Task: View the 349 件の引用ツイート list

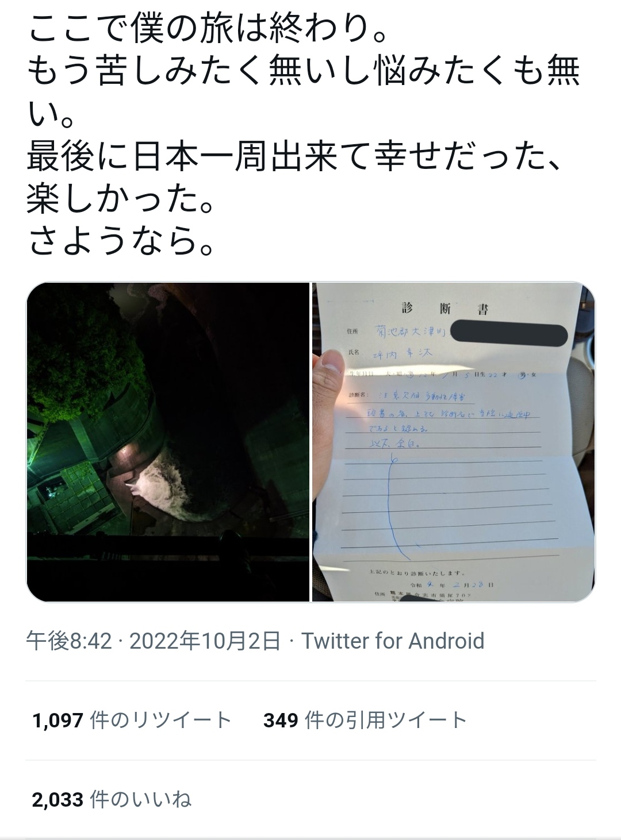Action: 365,720
